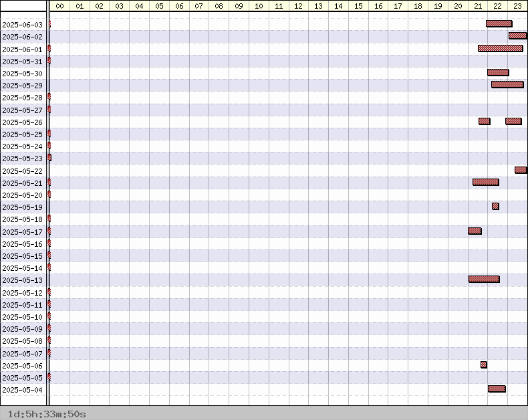Click the 2025-05-09 date label
This screenshot has width=528, height=420.
23,329
